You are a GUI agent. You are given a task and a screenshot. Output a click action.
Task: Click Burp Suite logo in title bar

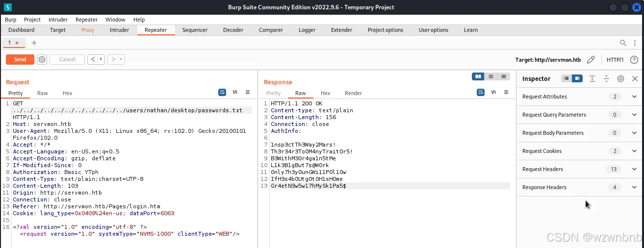pos(7,7)
